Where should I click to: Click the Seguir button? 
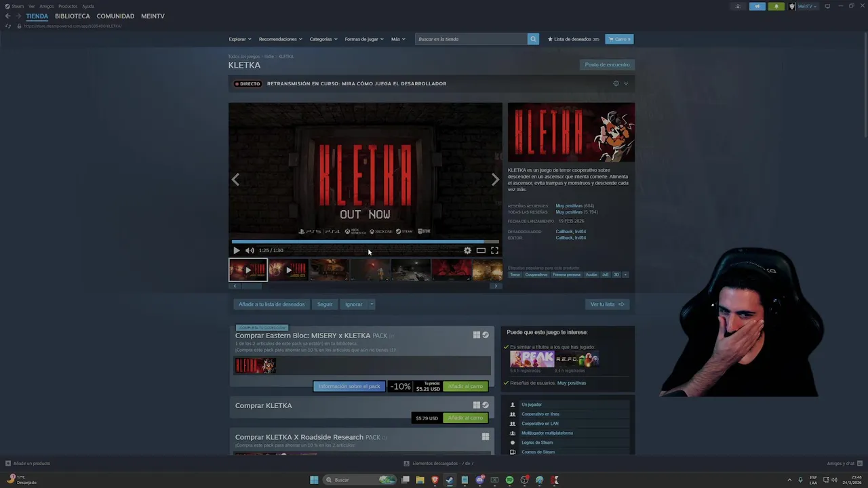[x=325, y=304]
